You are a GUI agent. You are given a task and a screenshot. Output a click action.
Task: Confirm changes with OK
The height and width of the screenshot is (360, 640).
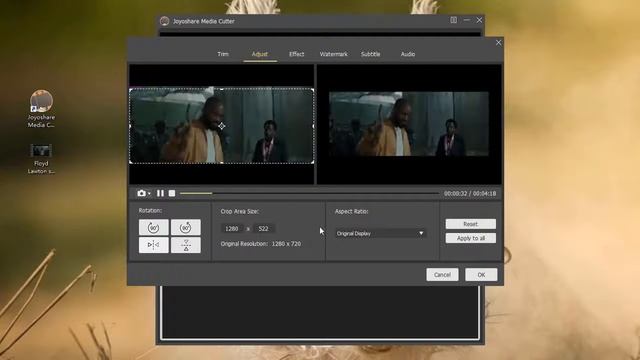point(481,275)
